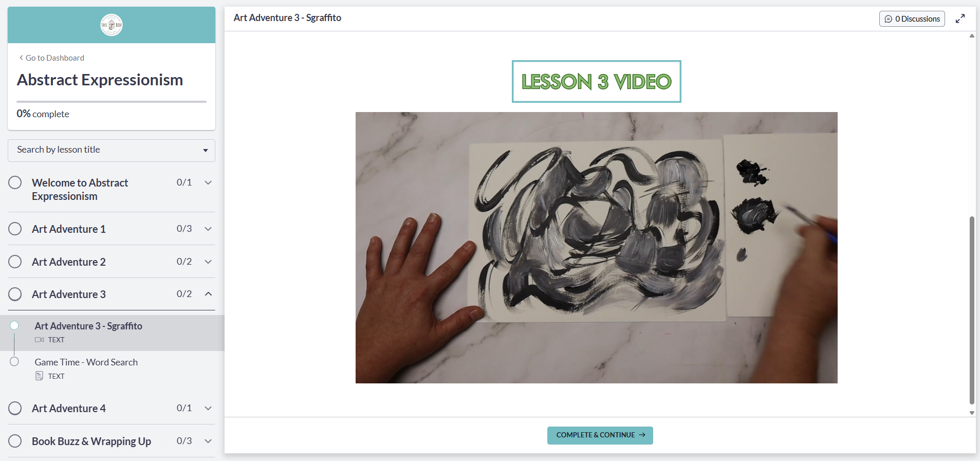The image size is (980, 461).
Task: Expand the Art Adventure 4 section chevron
Action: click(208, 408)
